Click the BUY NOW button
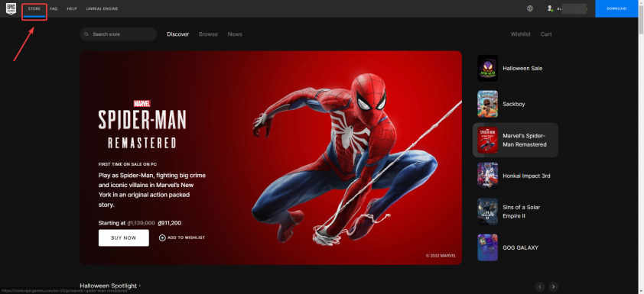The height and width of the screenshot is (294, 644). 124,237
